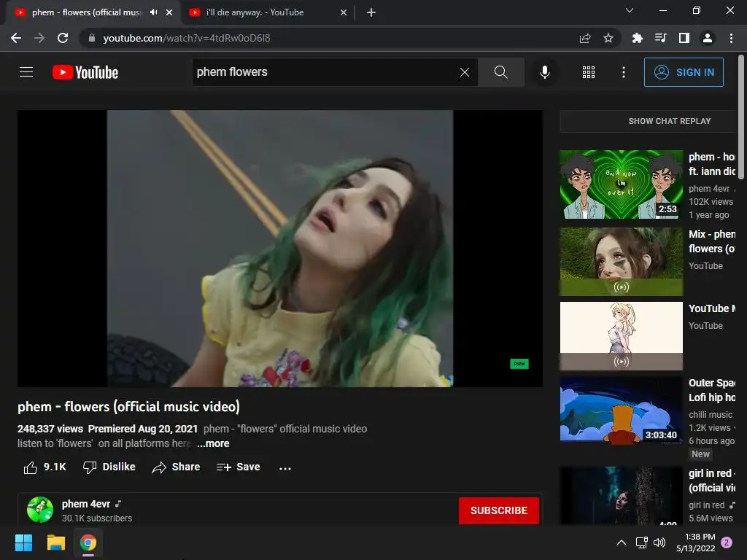Open phem 4evr channel avatar
Screen dimensions: 747x560
pos(40,510)
